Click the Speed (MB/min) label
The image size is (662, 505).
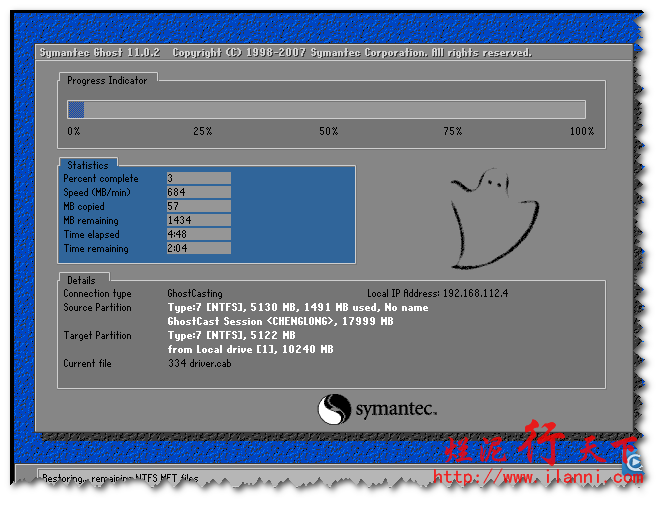click(97, 193)
